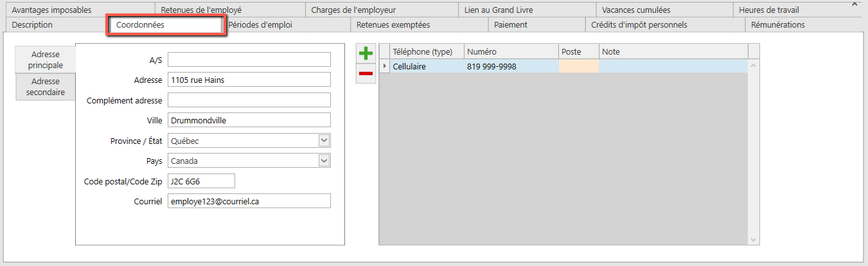
Task: Click the Note cell in the Cellulaire row
Action: 673,66
